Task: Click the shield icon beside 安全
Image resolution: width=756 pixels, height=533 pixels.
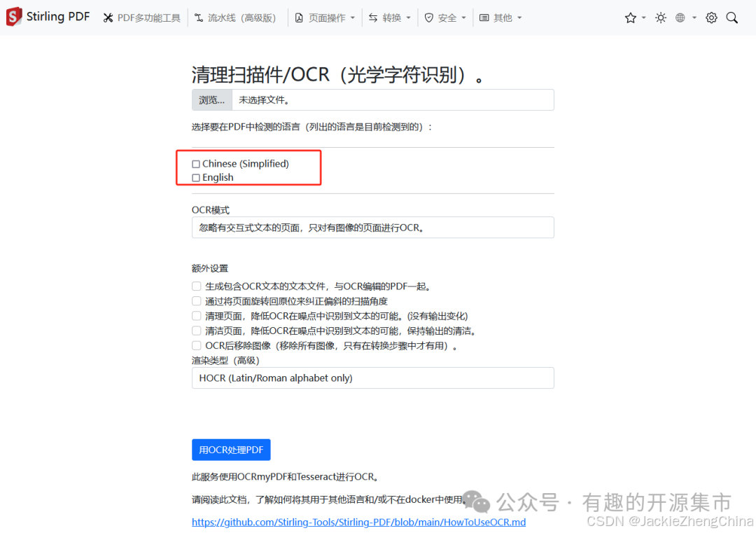Action: (428, 18)
